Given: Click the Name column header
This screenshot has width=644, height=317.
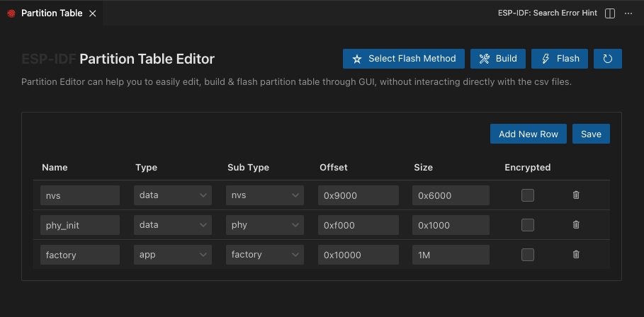Looking at the screenshot, I should pyautogui.click(x=55, y=167).
